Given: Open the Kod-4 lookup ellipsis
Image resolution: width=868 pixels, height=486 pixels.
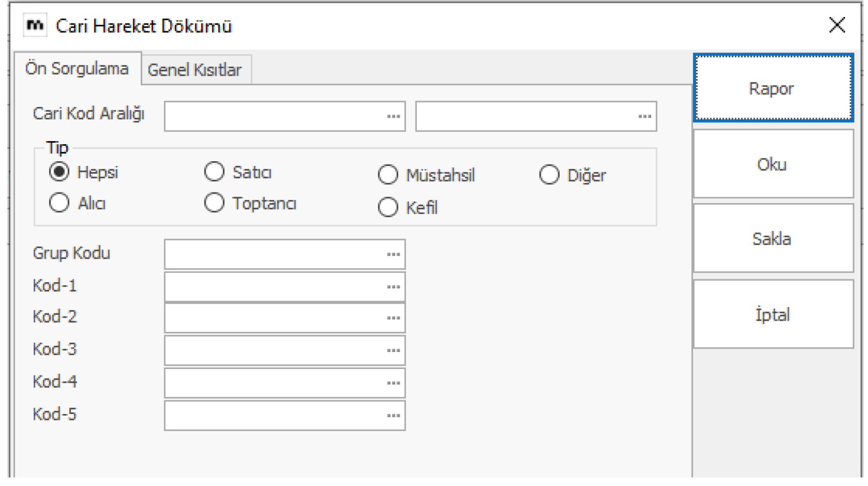Looking at the screenshot, I should tap(394, 383).
